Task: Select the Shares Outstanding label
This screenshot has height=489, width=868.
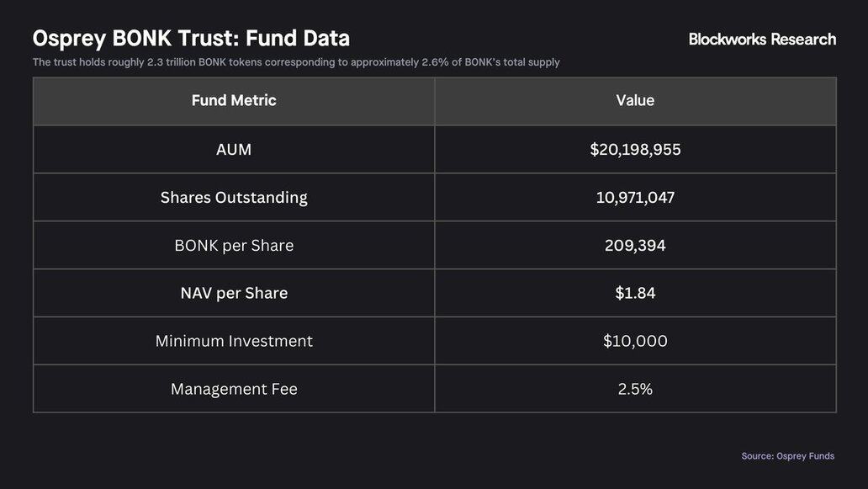Action: [234, 198]
